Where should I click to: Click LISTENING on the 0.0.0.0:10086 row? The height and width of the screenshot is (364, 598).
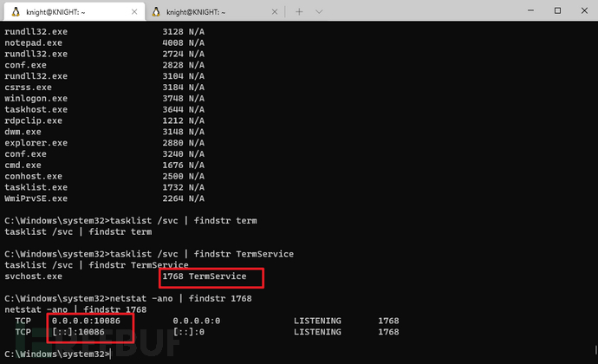[317, 321]
